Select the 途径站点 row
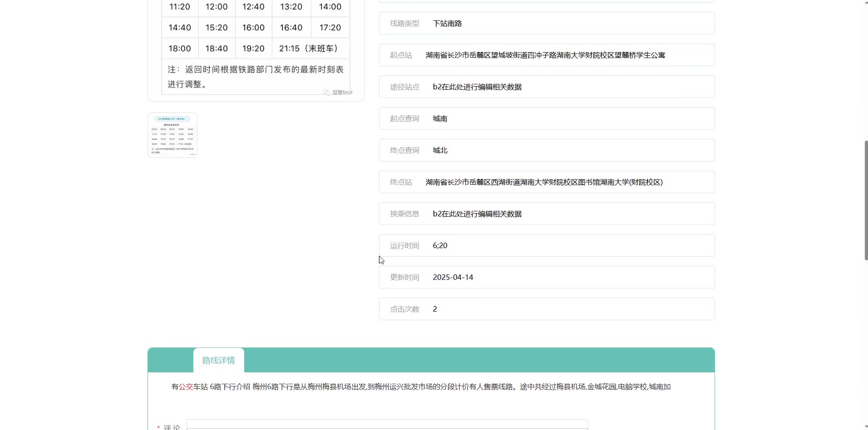 click(547, 87)
